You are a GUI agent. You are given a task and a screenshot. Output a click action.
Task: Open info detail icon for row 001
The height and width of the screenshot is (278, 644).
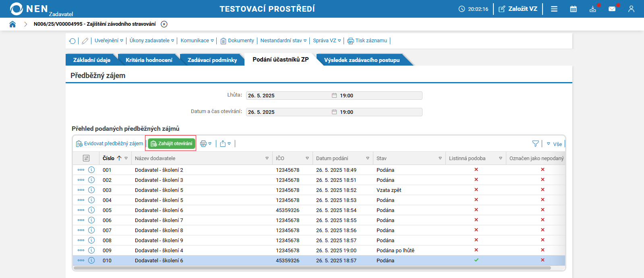(x=91, y=170)
